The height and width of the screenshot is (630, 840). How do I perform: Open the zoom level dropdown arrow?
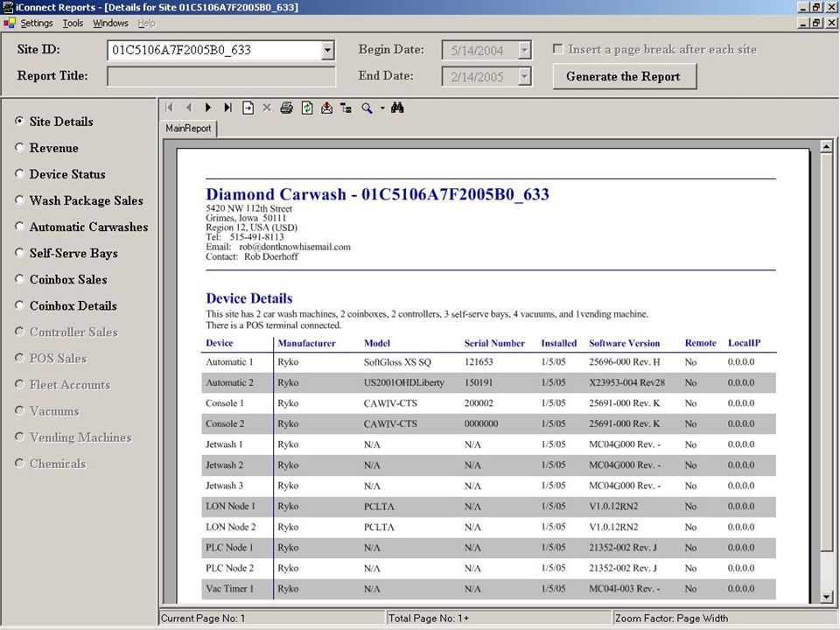coord(382,108)
